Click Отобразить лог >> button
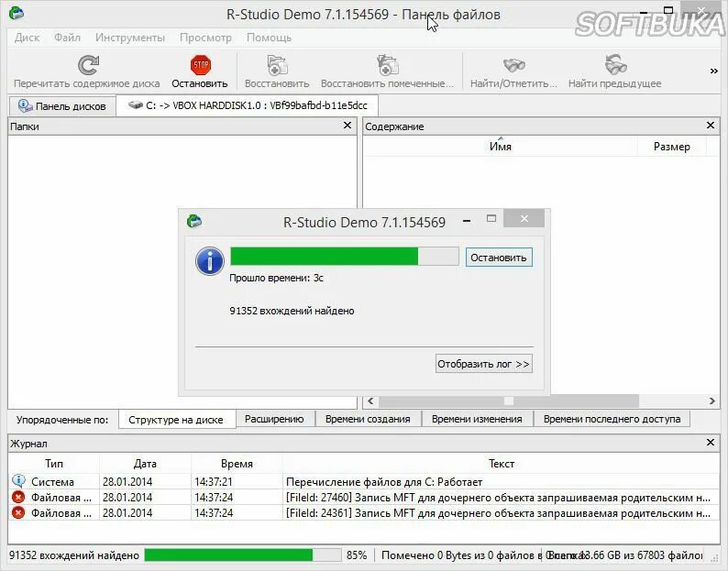728x571 pixels. [x=483, y=364]
